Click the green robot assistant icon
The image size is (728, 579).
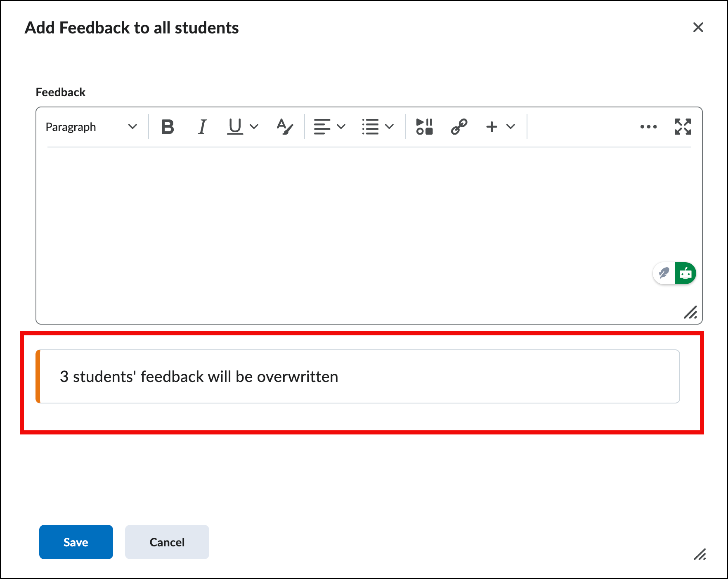point(685,273)
